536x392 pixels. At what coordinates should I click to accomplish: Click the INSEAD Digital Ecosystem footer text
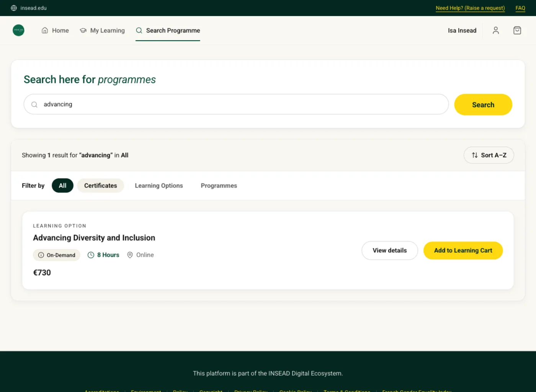click(268, 373)
